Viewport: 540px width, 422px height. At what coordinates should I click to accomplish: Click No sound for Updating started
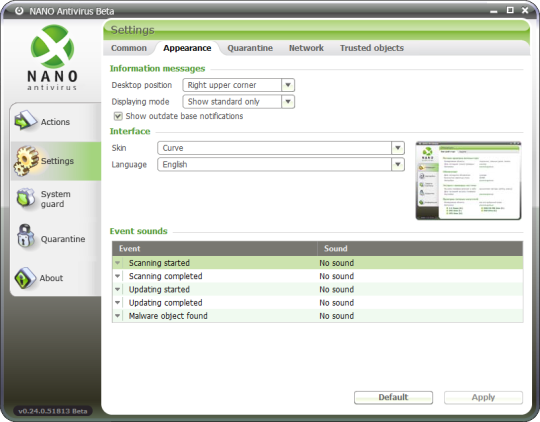tap(336, 289)
